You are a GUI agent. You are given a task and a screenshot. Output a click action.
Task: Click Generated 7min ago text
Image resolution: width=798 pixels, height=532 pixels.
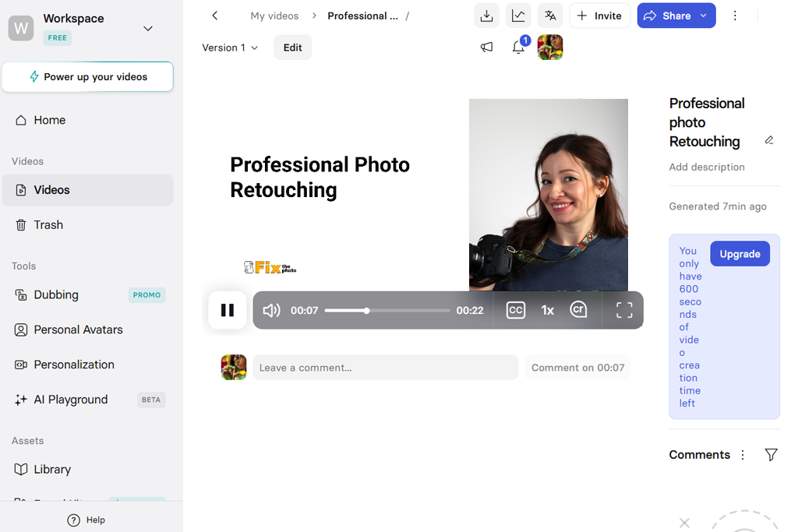718,206
